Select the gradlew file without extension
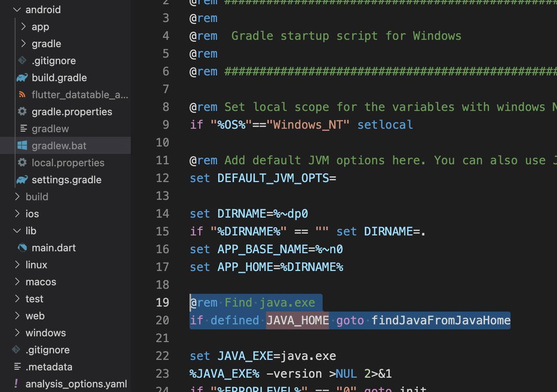Screen dimensions: 557x392 50,129
